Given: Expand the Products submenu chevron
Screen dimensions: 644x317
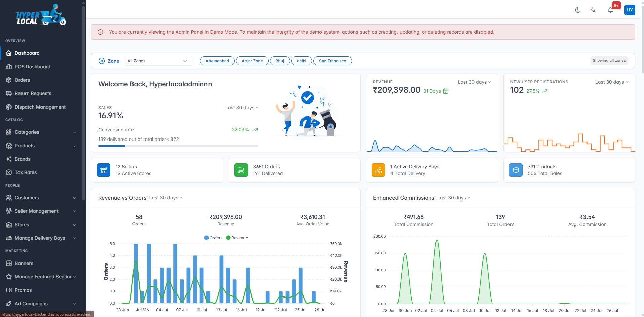Looking at the screenshot, I should click(74, 146).
